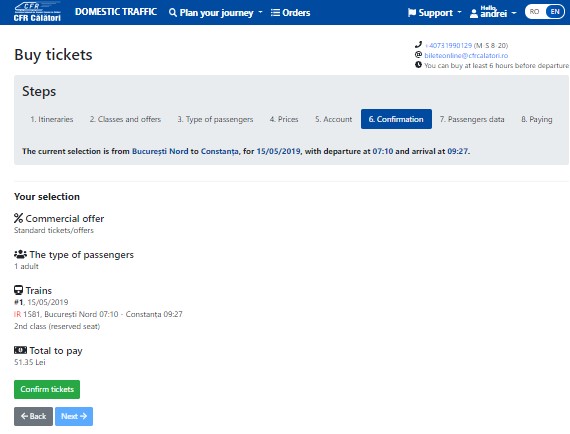570x434 pixels.
Task: Expand the andrei account dropdown
Action: click(x=493, y=13)
